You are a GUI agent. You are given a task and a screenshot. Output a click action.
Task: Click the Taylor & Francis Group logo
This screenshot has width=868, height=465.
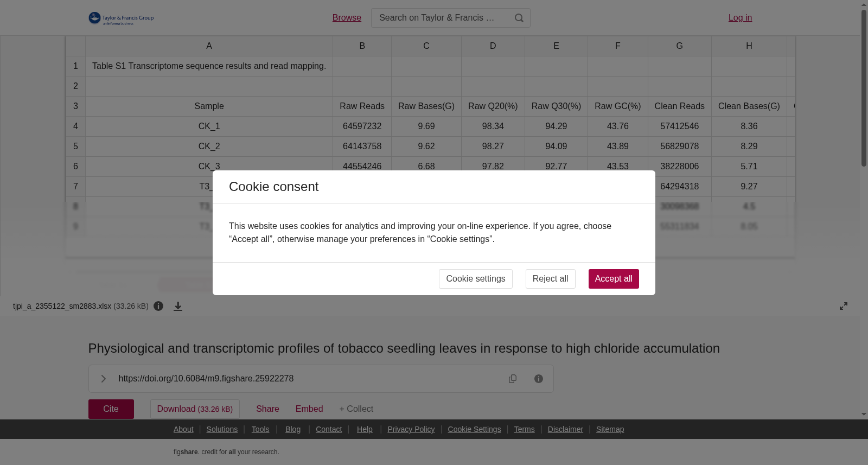(x=121, y=18)
